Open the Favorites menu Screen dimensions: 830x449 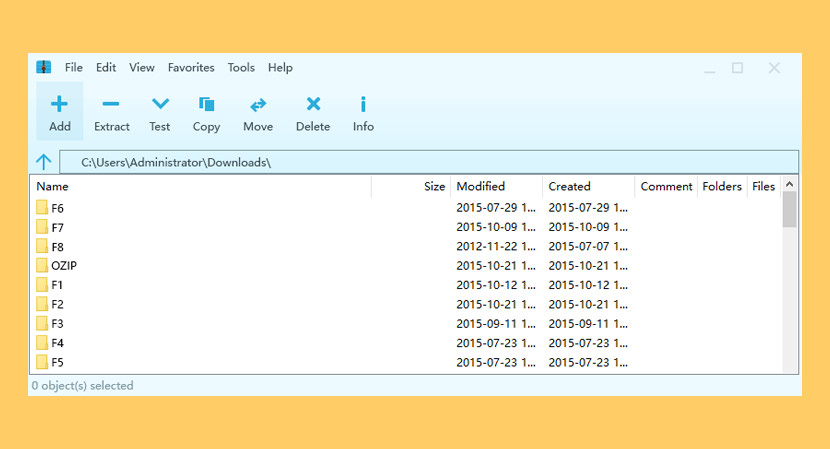click(191, 68)
